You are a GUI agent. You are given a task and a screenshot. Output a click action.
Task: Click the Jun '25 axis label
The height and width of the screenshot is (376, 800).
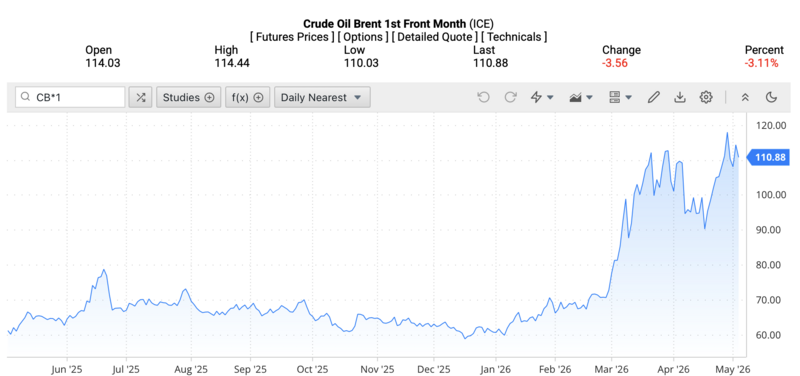click(x=67, y=368)
